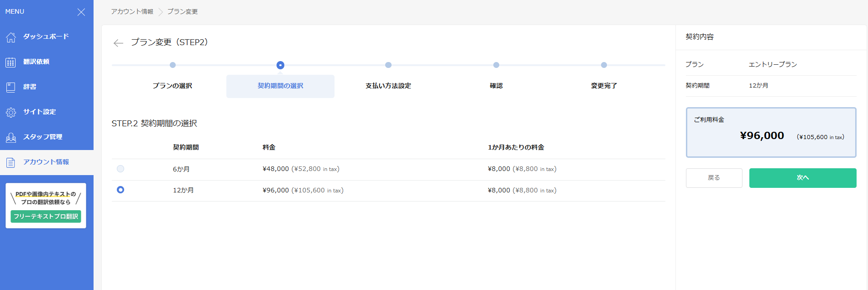The width and height of the screenshot is (868, 290).
Task: Click the 確認 step marker dot
Action: [x=496, y=65]
